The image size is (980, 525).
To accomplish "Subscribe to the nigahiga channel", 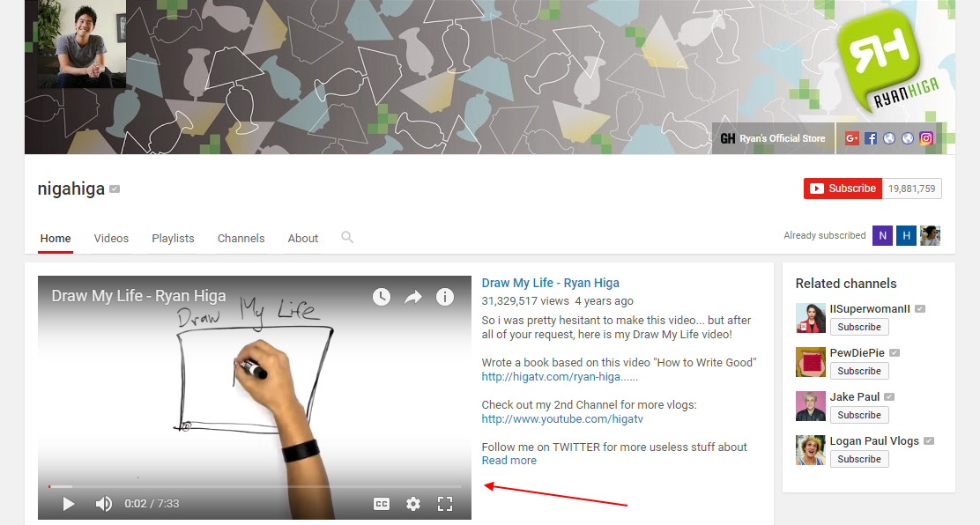I will pyautogui.click(x=842, y=189).
